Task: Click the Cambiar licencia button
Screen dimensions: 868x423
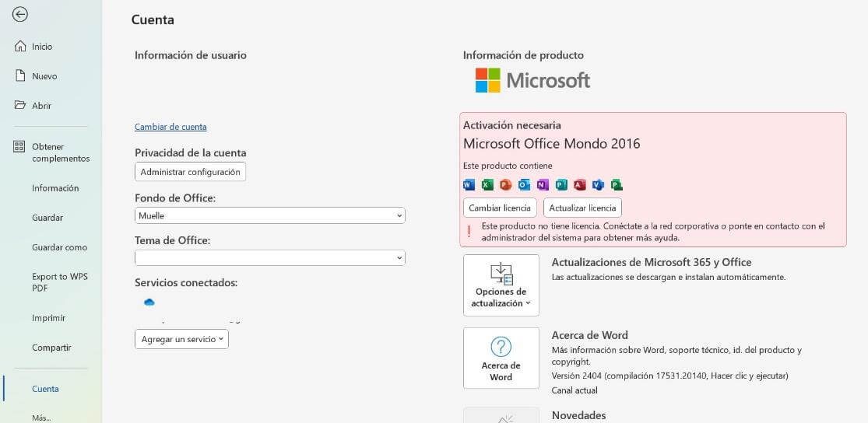Action: pyautogui.click(x=500, y=208)
